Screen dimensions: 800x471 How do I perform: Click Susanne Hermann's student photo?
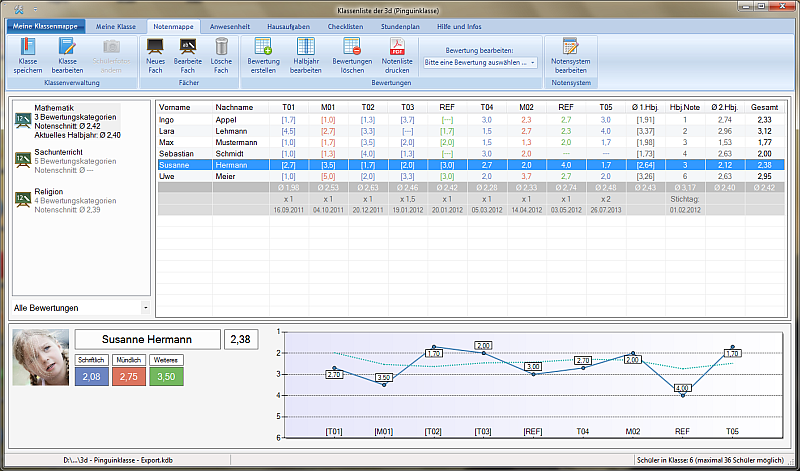pos(40,359)
